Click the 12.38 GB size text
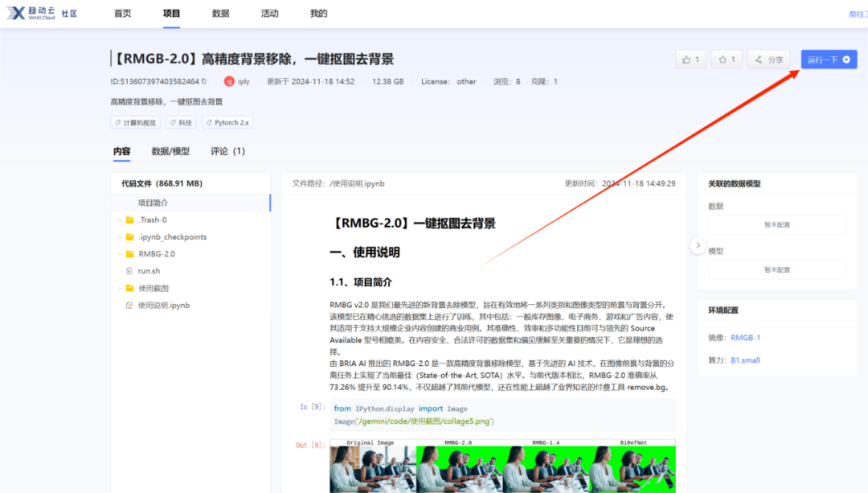 387,81
